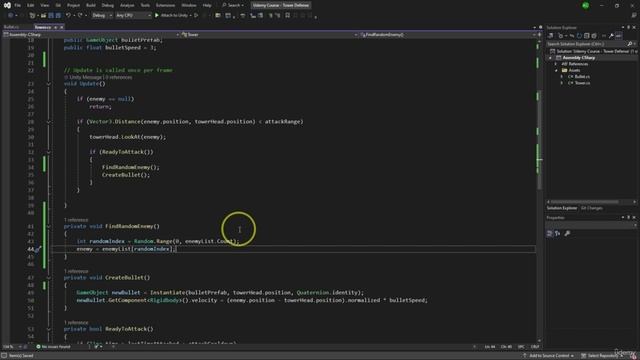Open the Any CPU platform dropdown

click(133, 16)
